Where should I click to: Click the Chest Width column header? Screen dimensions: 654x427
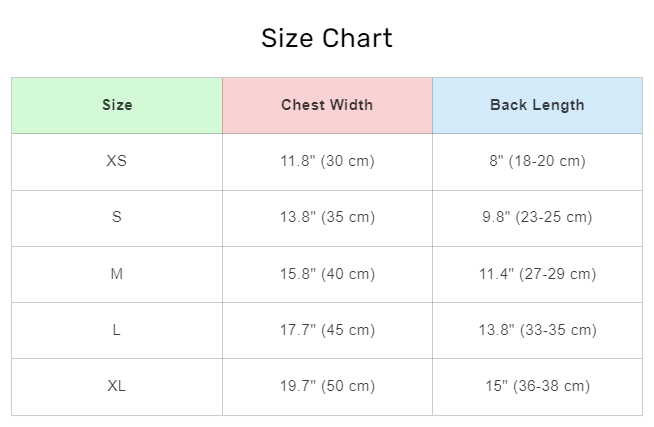[327, 105]
